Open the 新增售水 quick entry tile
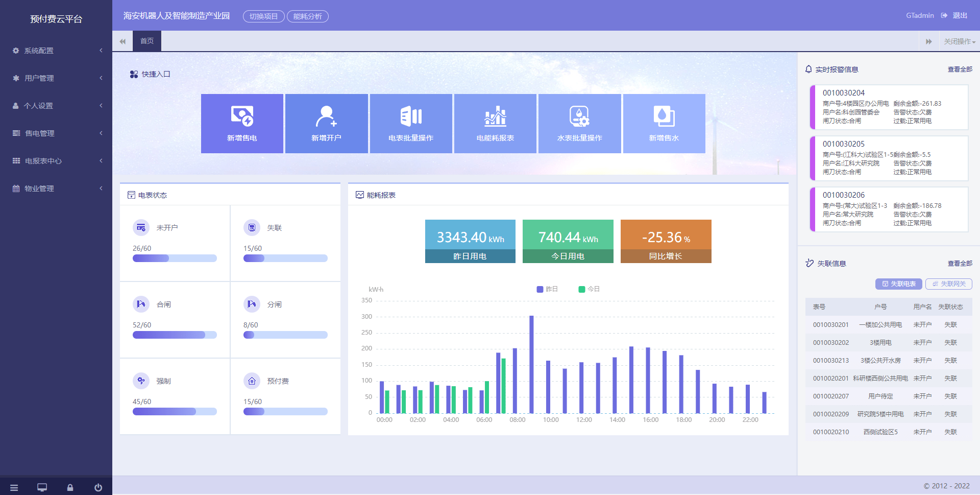This screenshot has height=495, width=980. point(664,124)
